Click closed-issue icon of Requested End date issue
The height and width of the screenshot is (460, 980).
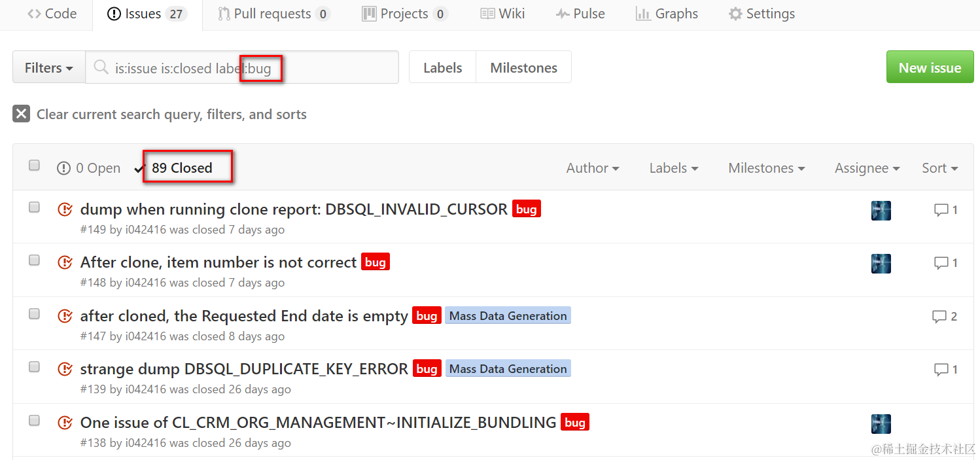65,316
